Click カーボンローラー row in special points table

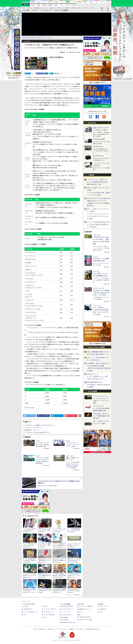pyautogui.click(x=52, y=282)
